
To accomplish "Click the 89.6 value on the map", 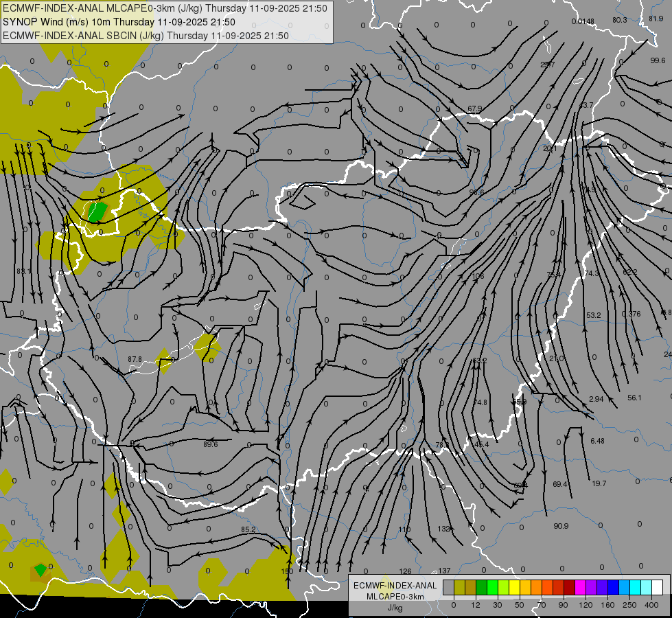I will pos(211,444).
